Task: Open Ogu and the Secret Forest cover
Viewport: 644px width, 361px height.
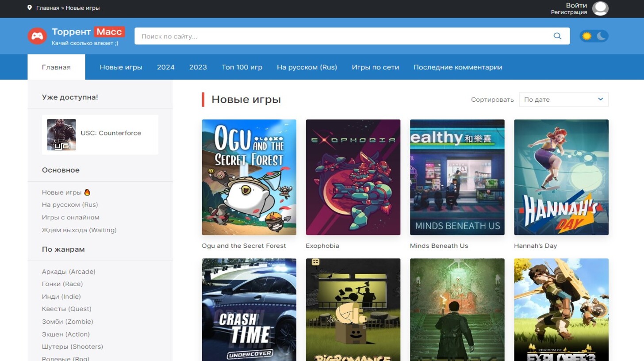Action: coord(249,177)
